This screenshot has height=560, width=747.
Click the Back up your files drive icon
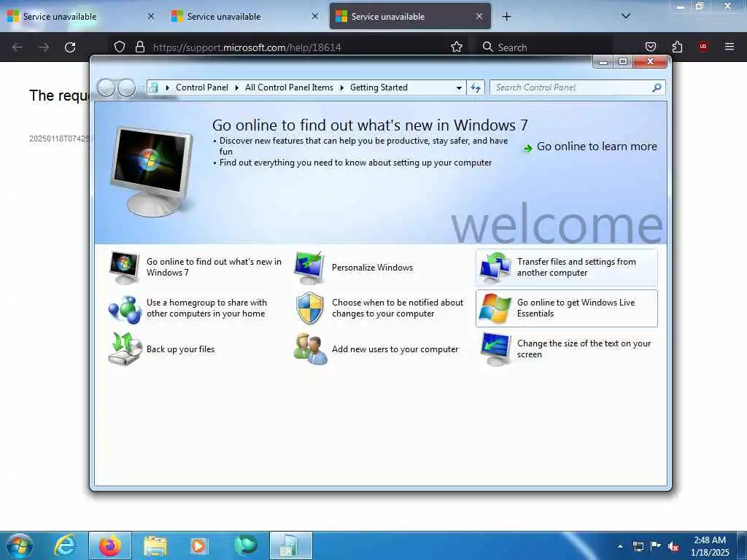(125, 349)
